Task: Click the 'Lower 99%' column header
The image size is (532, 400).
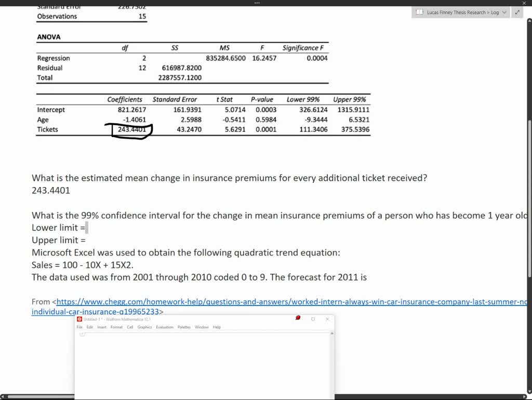Action: 303,99
